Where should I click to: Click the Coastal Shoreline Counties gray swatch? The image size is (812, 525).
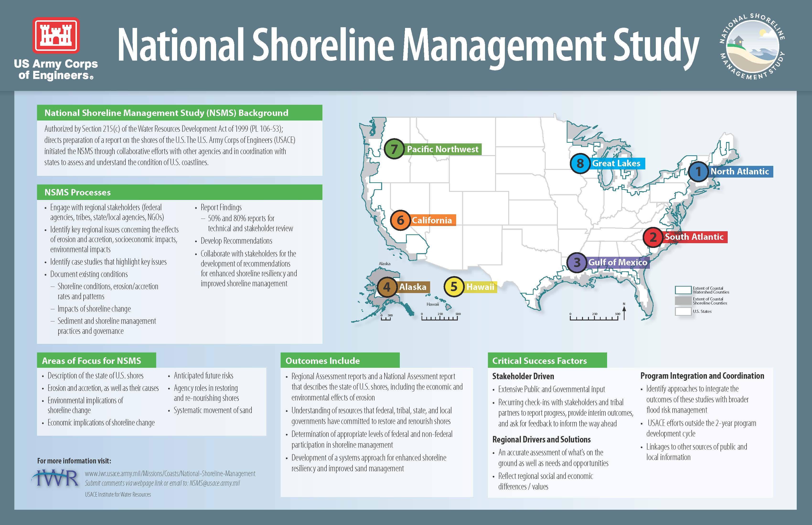tap(683, 301)
